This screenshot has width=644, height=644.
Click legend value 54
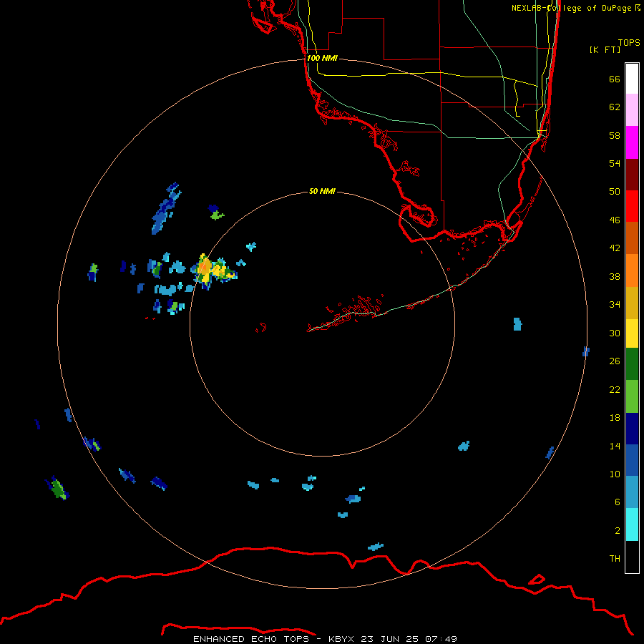(615, 163)
